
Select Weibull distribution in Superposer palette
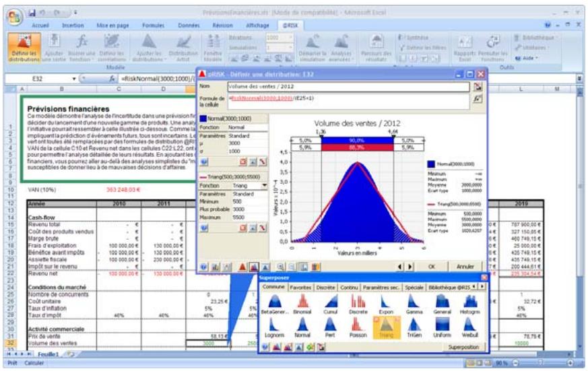470,327
